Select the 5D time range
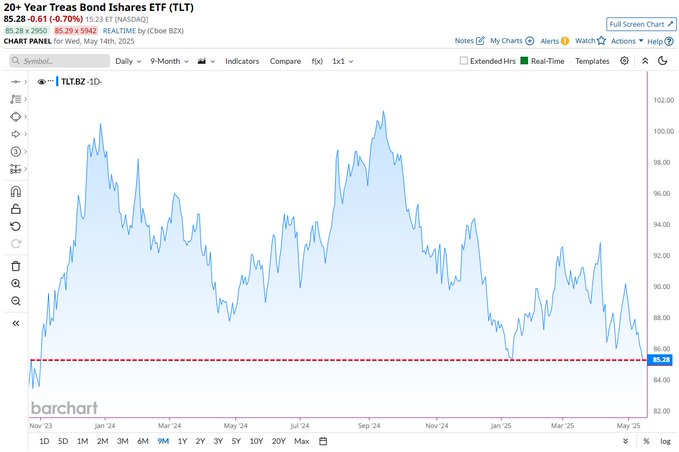The height and width of the screenshot is (452, 679). pyautogui.click(x=63, y=441)
